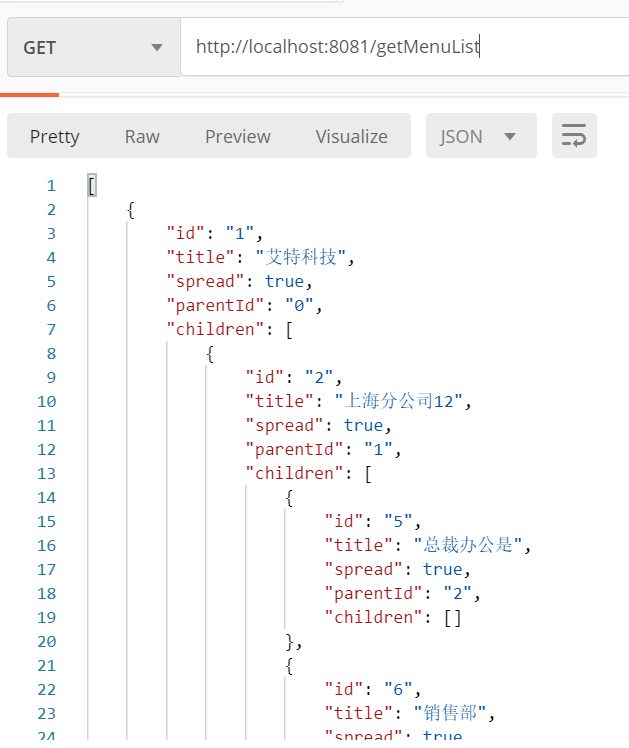Switch to the Raw response view
This screenshot has height=748, width=629.
click(x=142, y=136)
